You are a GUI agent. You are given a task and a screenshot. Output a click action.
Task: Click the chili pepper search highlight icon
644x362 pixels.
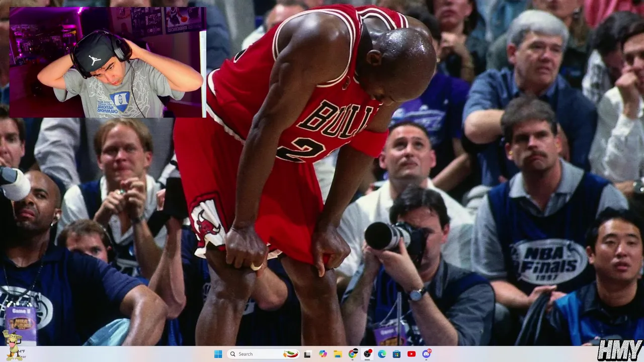pos(291,354)
